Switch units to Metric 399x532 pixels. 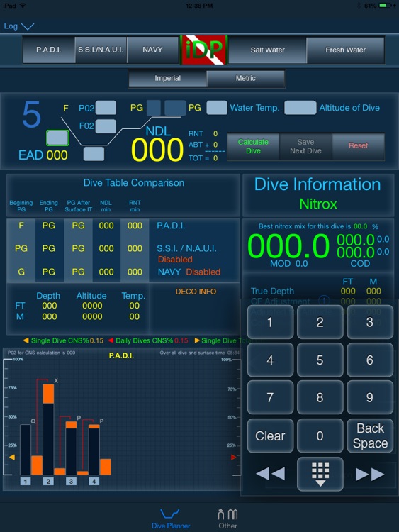click(x=245, y=78)
